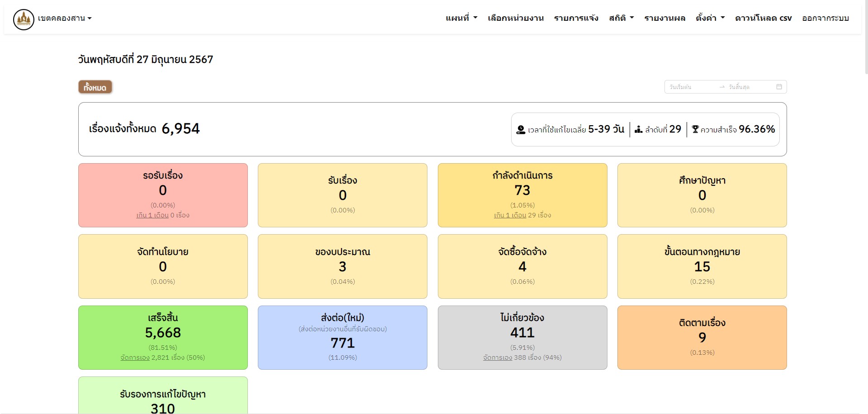The image size is (868, 414).
Task: Click the Bangkok district logo icon
Action: coord(24,19)
